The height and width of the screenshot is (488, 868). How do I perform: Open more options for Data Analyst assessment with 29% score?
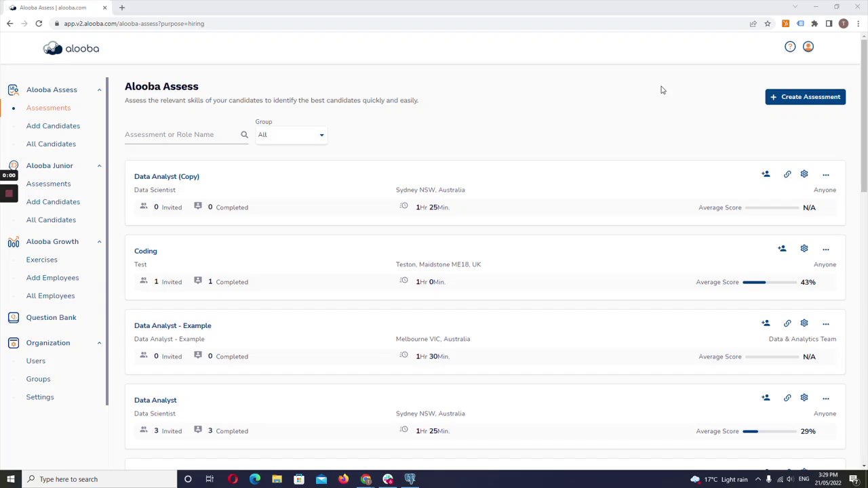(x=825, y=399)
